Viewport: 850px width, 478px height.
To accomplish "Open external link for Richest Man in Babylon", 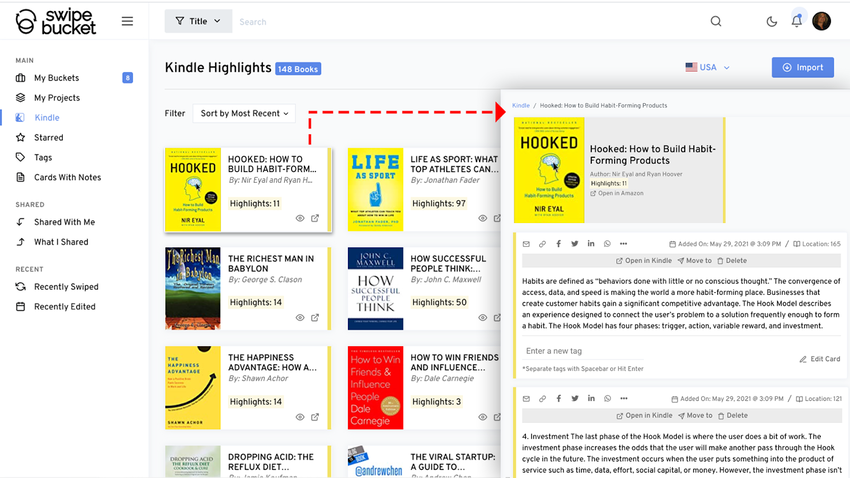I will (x=315, y=318).
